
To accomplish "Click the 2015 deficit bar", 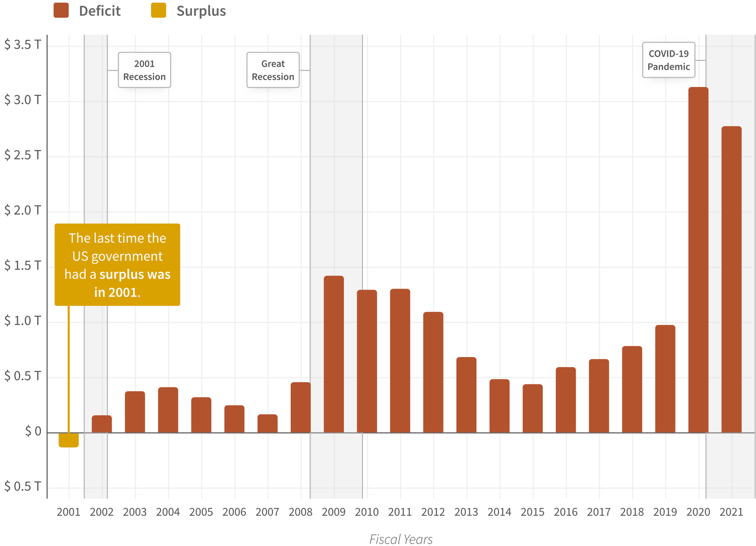I will pyautogui.click(x=533, y=409).
